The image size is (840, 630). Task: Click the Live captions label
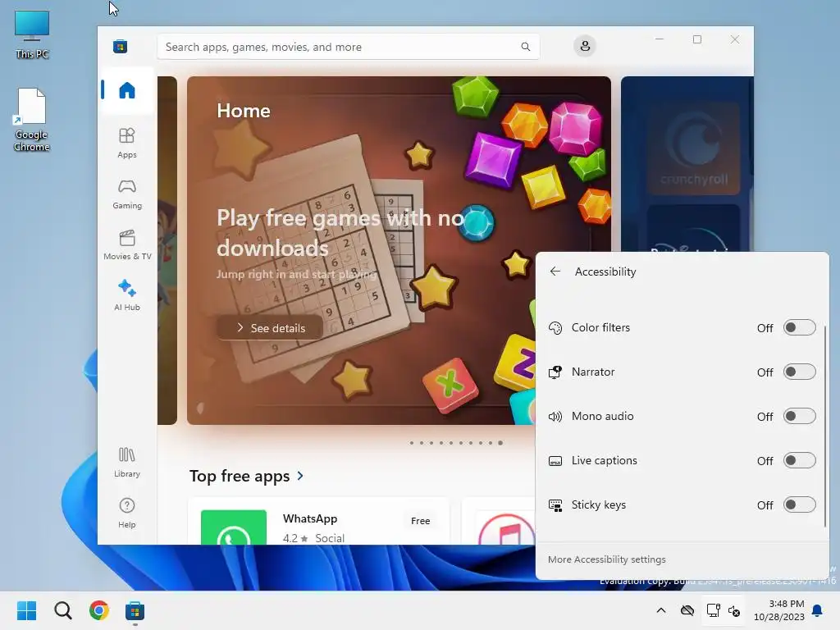(x=605, y=461)
